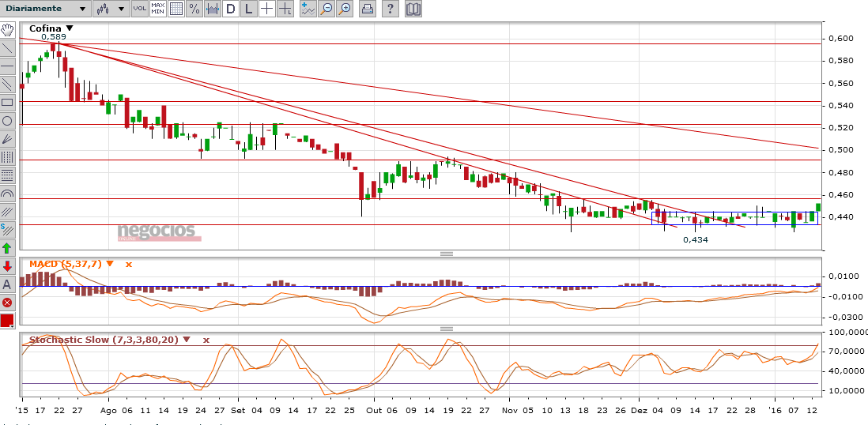Viewport: 868px width, 425px height.
Task: Click the zoom in magnifier
Action: (344, 9)
